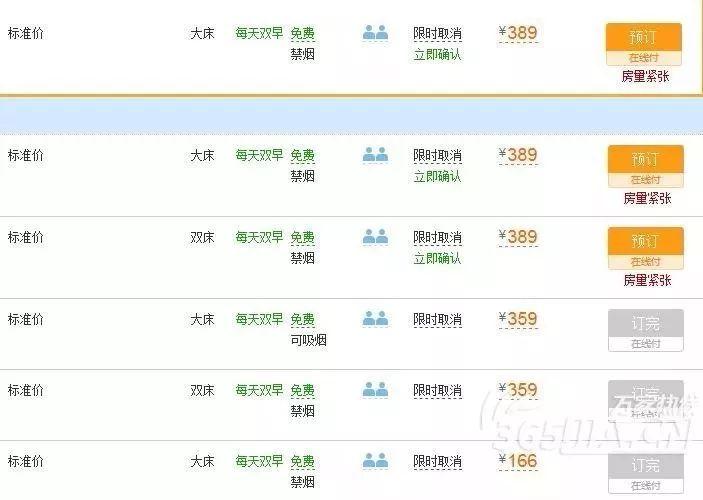Click 免费 link in the 166 row
703x500 pixels.
click(303, 461)
